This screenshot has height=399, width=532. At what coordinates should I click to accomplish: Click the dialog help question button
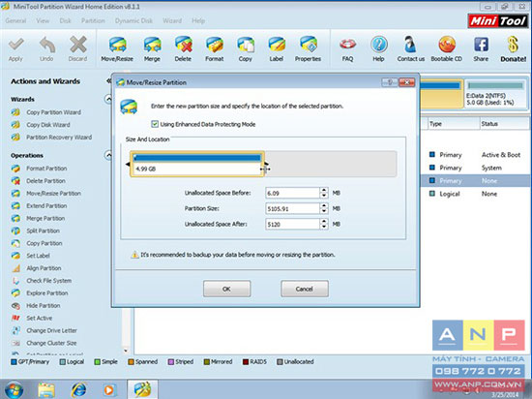(x=390, y=82)
